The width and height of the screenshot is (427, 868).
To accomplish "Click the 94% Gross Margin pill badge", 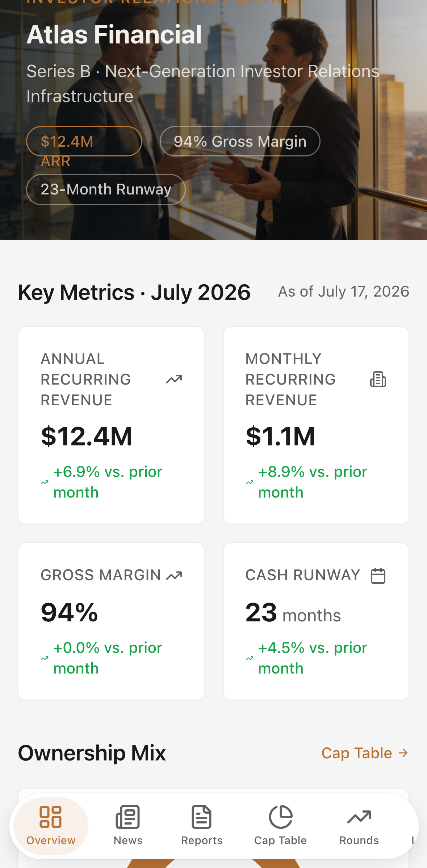I will tap(240, 141).
